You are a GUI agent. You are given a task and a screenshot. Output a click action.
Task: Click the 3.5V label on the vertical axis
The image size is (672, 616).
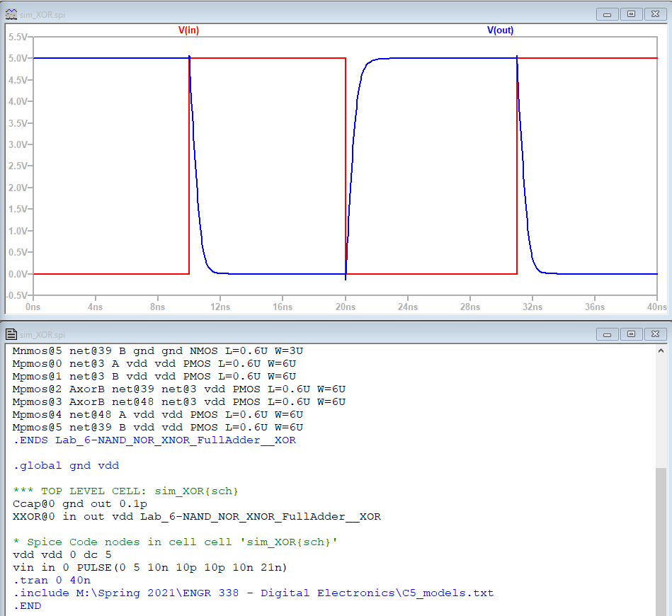(18, 123)
